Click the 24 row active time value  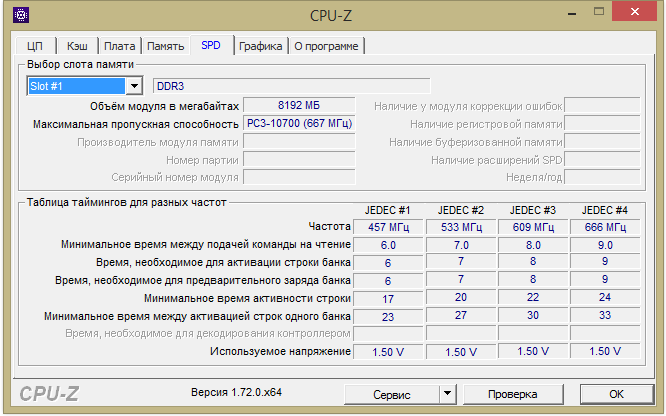click(x=605, y=297)
